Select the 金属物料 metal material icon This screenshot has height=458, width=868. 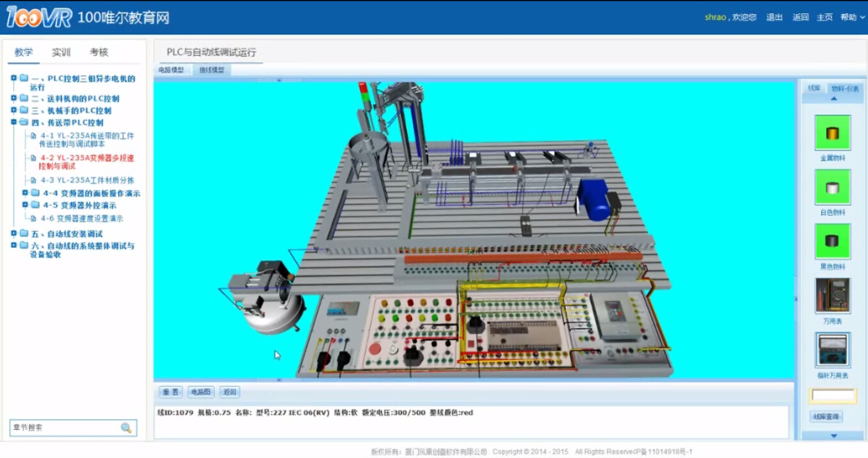[832, 133]
